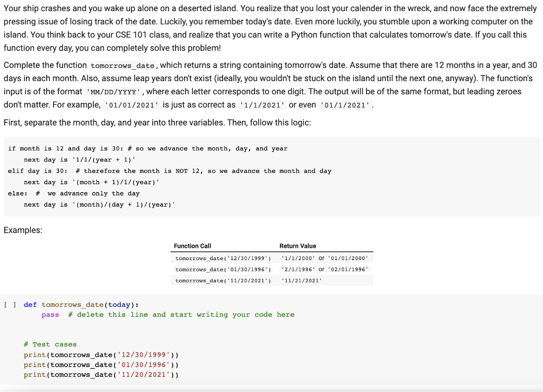Click pseudocode line 'if month is 12 and day is 30'
Viewport: 543px width, 392px height.
pyautogui.click(x=147, y=149)
